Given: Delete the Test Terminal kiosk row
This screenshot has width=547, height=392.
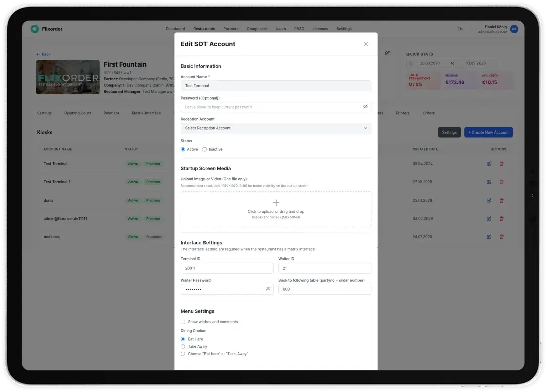Looking at the screenshot, I should (501, 164).
